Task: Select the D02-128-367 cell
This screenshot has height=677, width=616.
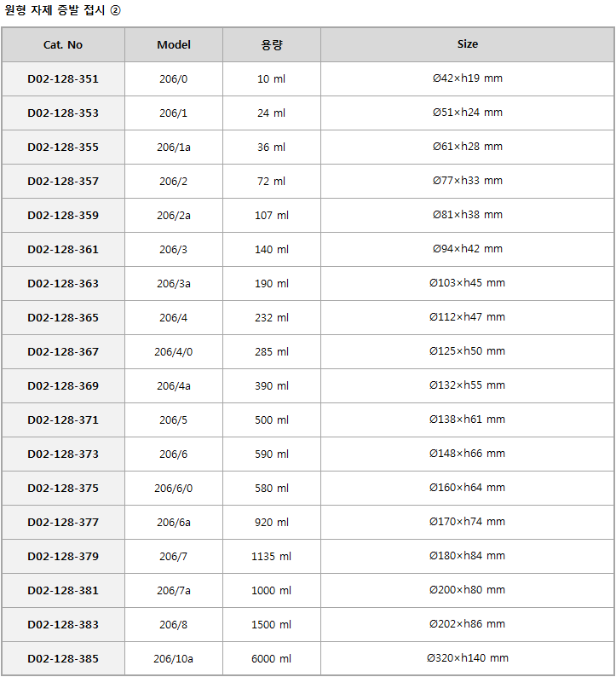Action: tap(63, 352)
